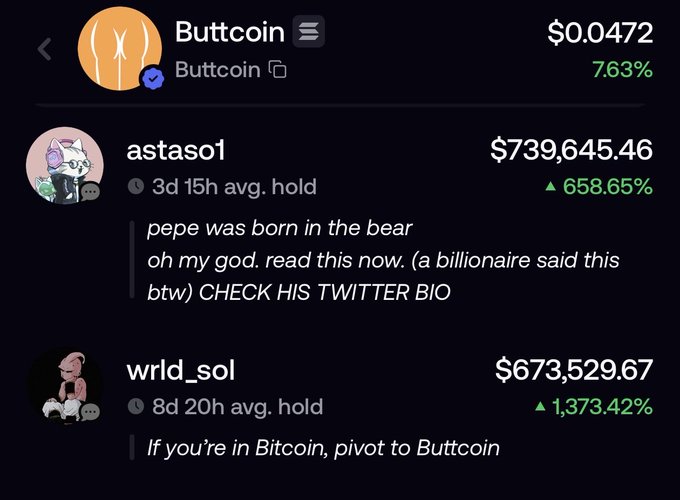Click the Buttcoin title text
Screen dimensions: 680x500
pos(229,32)
